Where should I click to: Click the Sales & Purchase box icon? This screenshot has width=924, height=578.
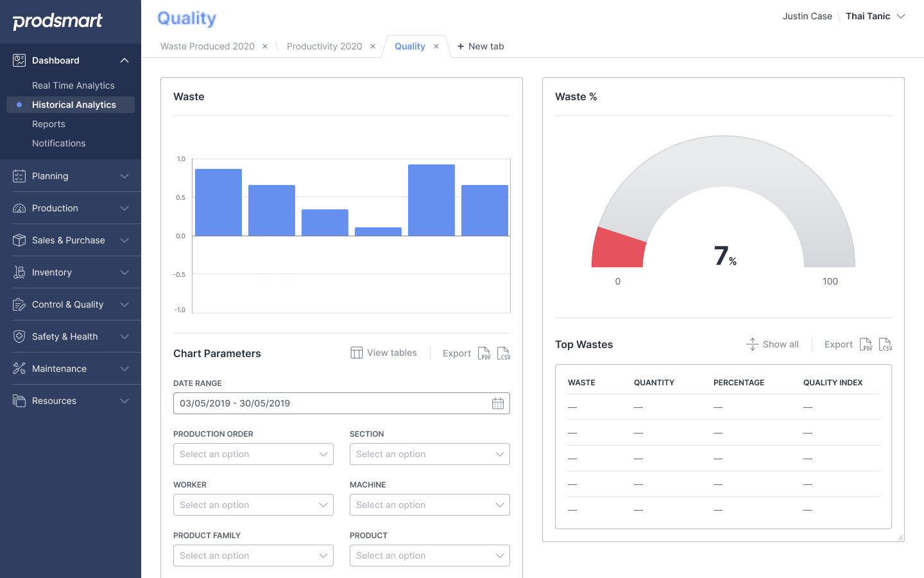(x=19, y=240)
